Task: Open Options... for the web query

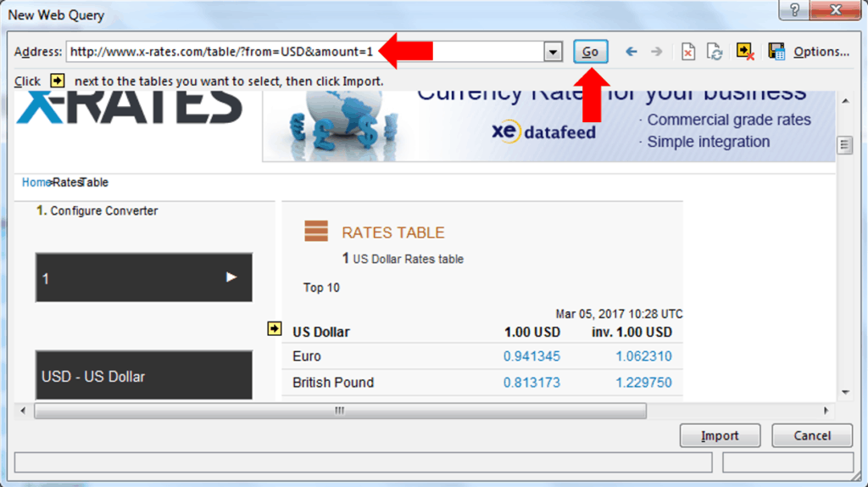Action: click(x=821, y=52)
